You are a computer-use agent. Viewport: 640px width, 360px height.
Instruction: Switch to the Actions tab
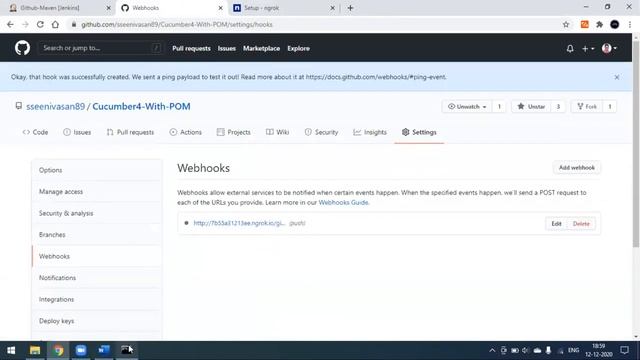[x=186, y=132]
